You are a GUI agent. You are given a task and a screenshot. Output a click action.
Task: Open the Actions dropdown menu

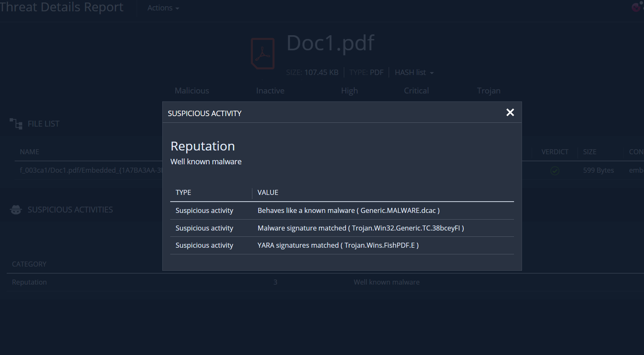(163, 8)
